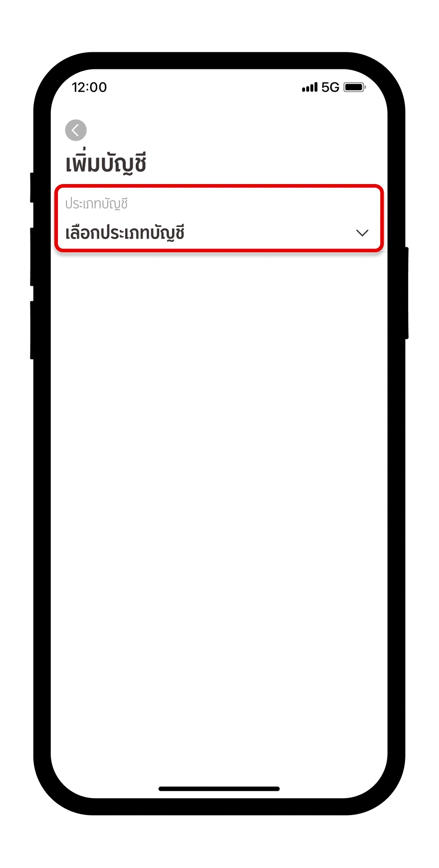Tap the gray back arrow button
The height and width of the screenshot is (868, 439).
tap(76, 130)
